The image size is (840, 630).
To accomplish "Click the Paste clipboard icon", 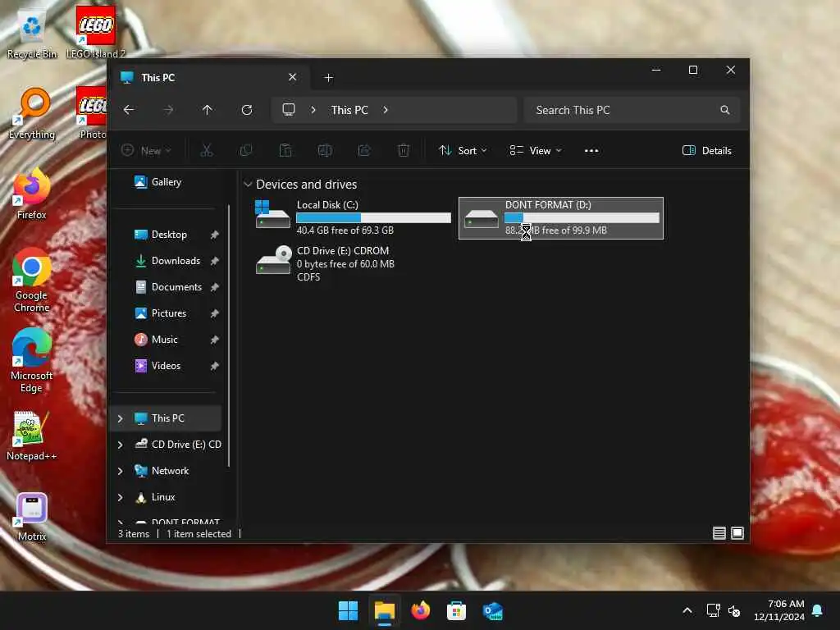I will [x=285, y=151].
